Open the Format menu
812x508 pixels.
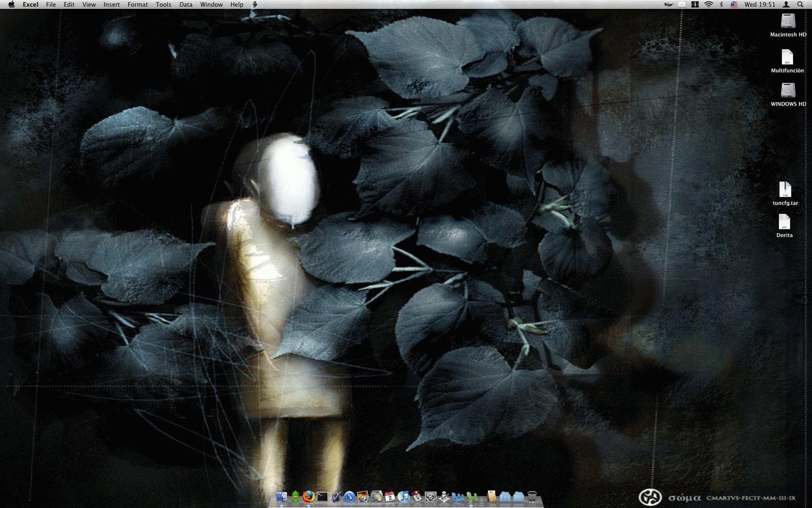137,4
